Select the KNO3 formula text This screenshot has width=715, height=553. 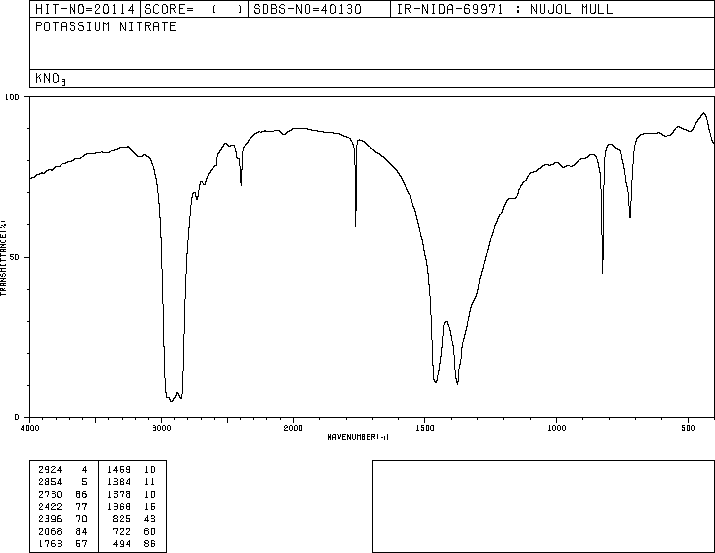point(50,79)
